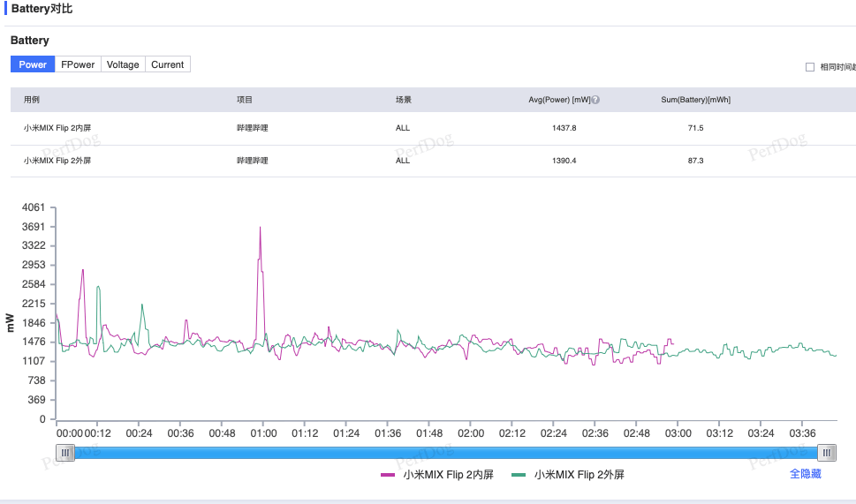
Task: Click the Avg(Power) [mW] column header
Action: [559, 100]
